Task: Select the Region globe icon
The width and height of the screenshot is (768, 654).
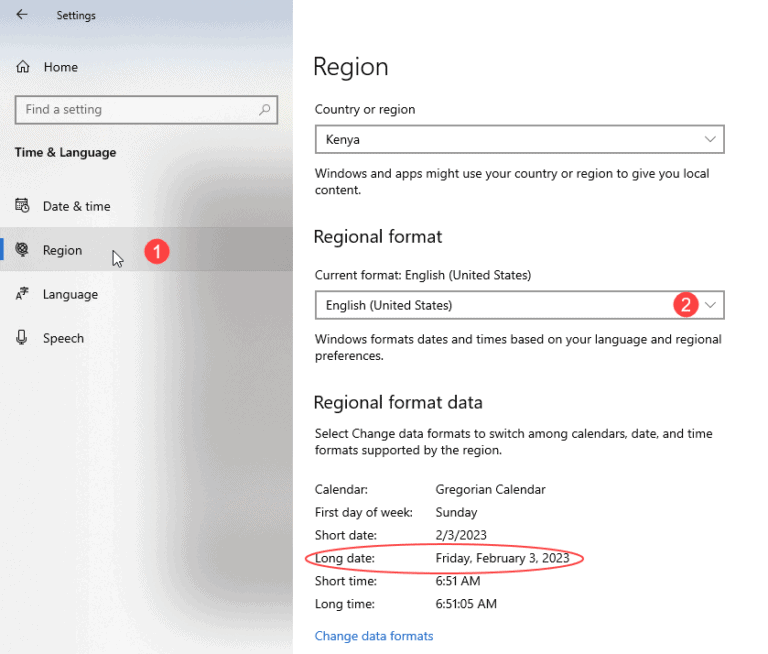Action: click(22, 250)
